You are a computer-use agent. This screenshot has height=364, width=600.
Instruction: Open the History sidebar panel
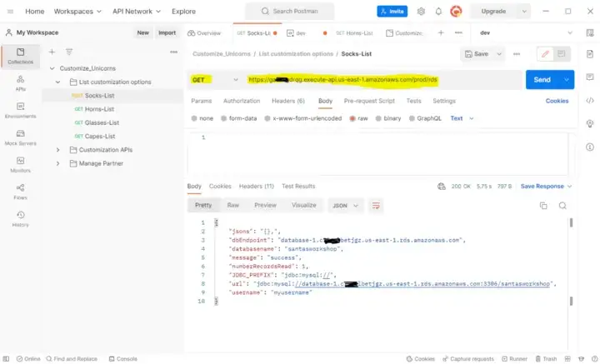(20, 219)
